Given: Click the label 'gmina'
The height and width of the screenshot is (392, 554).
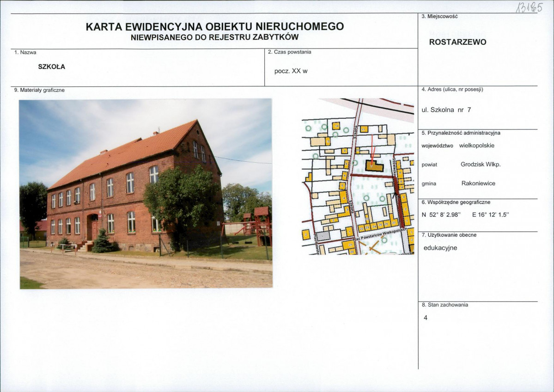Looking at the screenshot, I should coord(429,184).
